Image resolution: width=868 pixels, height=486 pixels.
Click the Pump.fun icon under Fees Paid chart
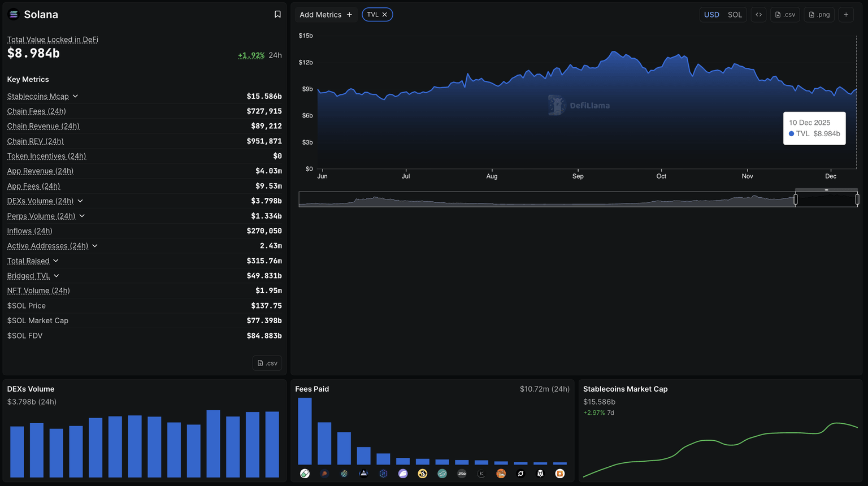305,474
